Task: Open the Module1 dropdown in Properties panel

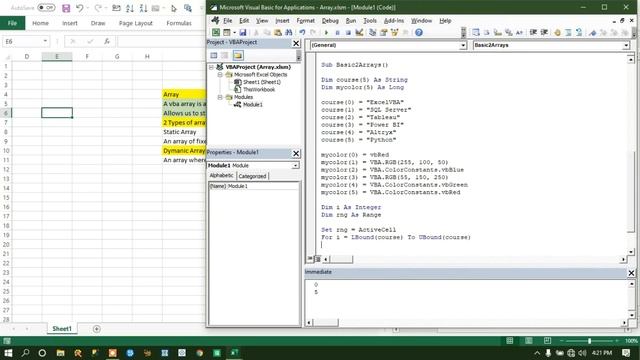Action: click(295, 166)
